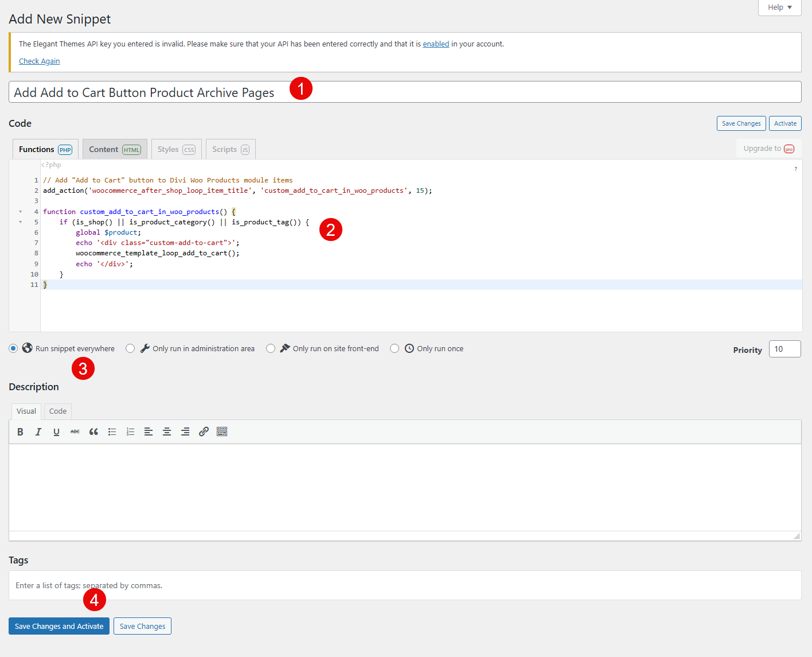Image resolution: width=812 pixels, height=657 pixels.
Task: Click the tags input field
Action: click(x=405, y=585)
